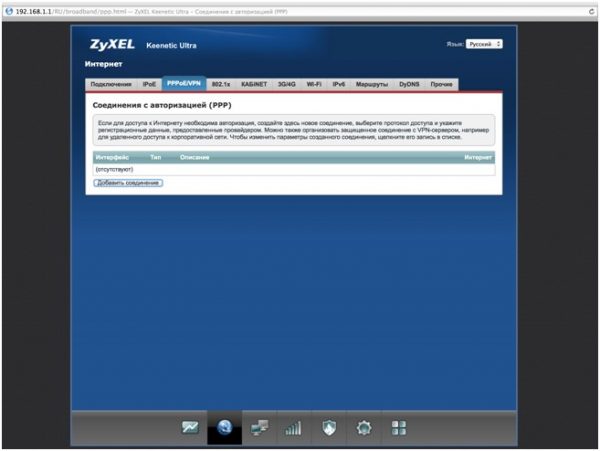
Task: Click the site globe icon in address bar
Action: 9,11
